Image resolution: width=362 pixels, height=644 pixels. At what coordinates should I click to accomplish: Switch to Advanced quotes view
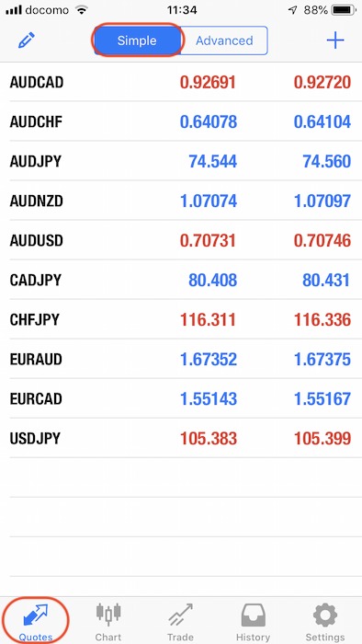coord(224,40)
